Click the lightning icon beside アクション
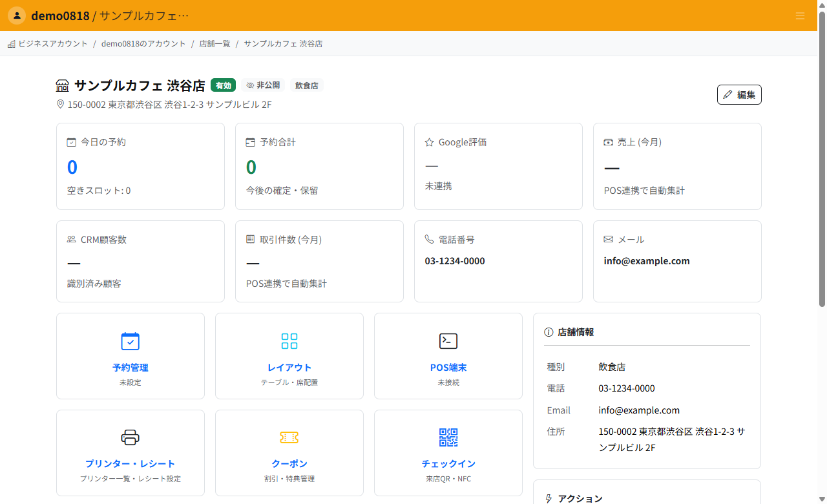 (x=549, y=499)
